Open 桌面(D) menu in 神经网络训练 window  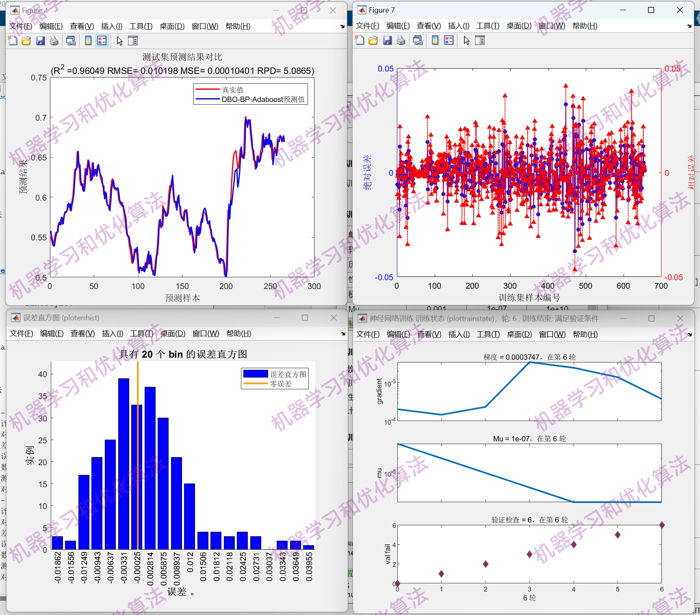520,334
